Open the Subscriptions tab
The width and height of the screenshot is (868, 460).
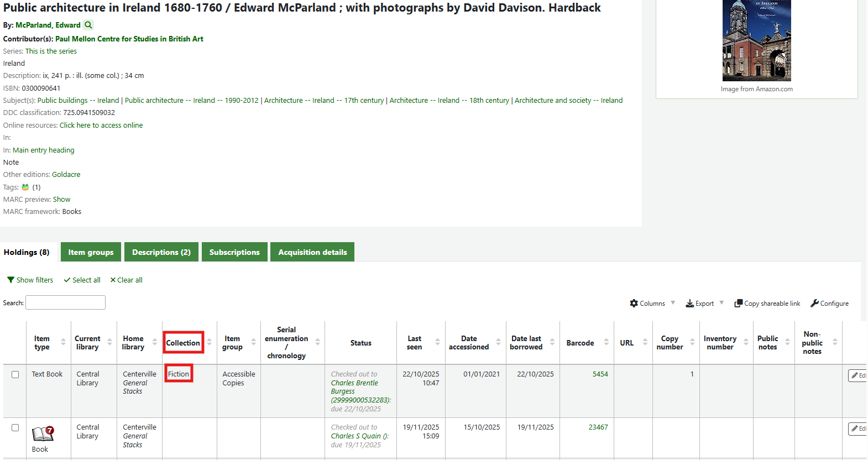pyautogui.click(x=234, y=252)
